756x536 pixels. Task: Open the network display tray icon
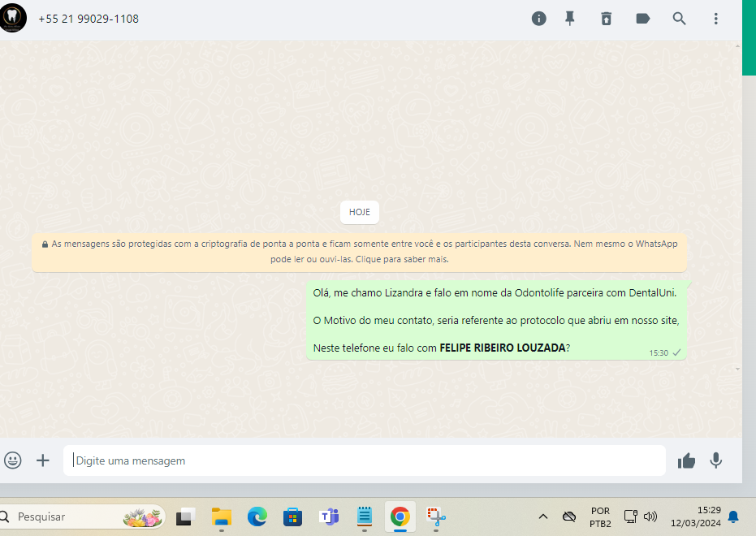[x=630, y=517]
